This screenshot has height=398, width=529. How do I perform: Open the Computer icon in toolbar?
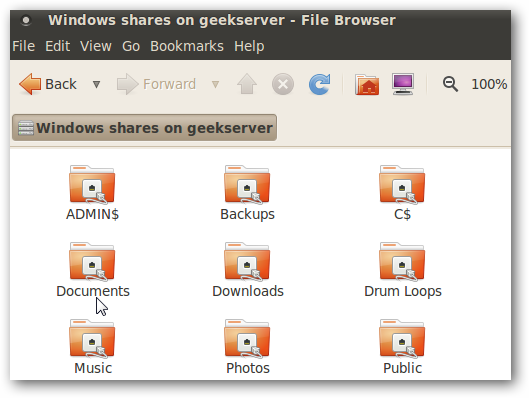point(403,84)
